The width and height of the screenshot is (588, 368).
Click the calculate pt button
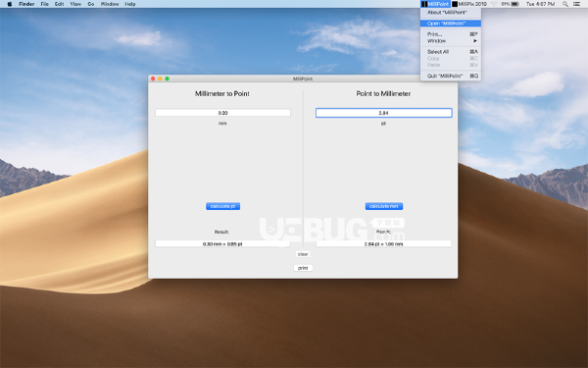pyautogui.click(x=222, y=206)
